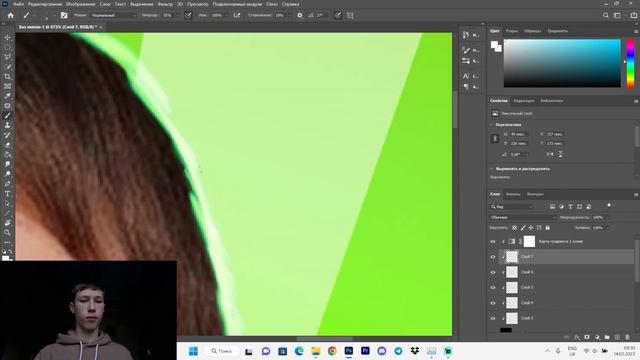Click the Home button in options bar
Screen dimensions: 640x360
point(11,16)
